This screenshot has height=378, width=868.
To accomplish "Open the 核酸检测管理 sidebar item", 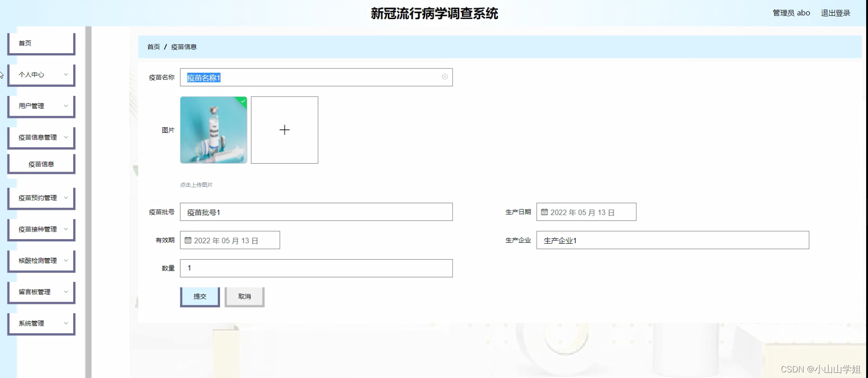I will pos(41,261).
